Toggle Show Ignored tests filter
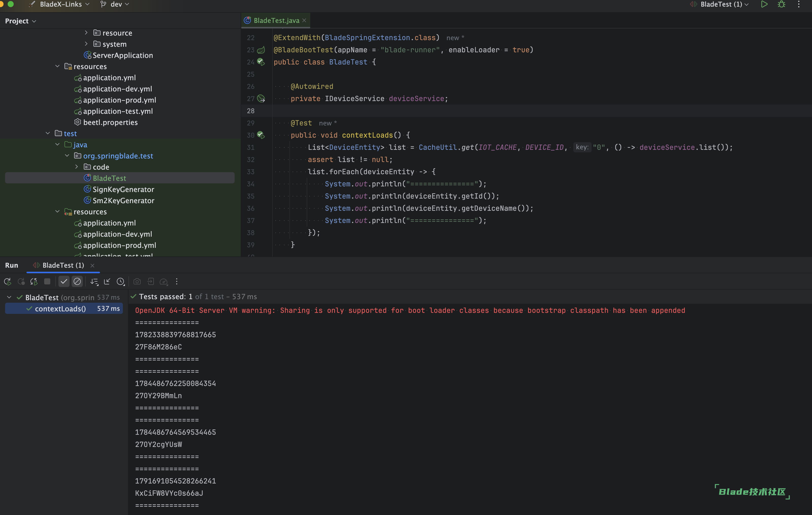Image resolution: width=812 pixels, height=515 pixels. click(x=77, y=281)
